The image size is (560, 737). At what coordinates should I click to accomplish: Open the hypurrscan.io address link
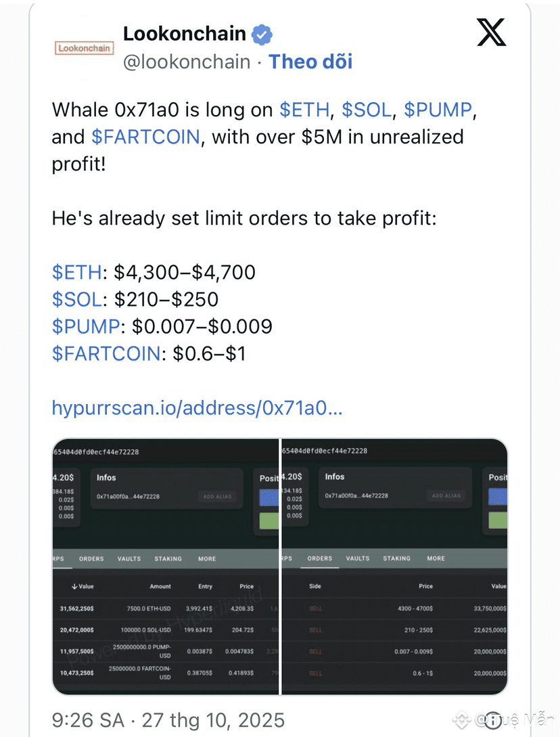pyautogui.click(x=197, y=408)
